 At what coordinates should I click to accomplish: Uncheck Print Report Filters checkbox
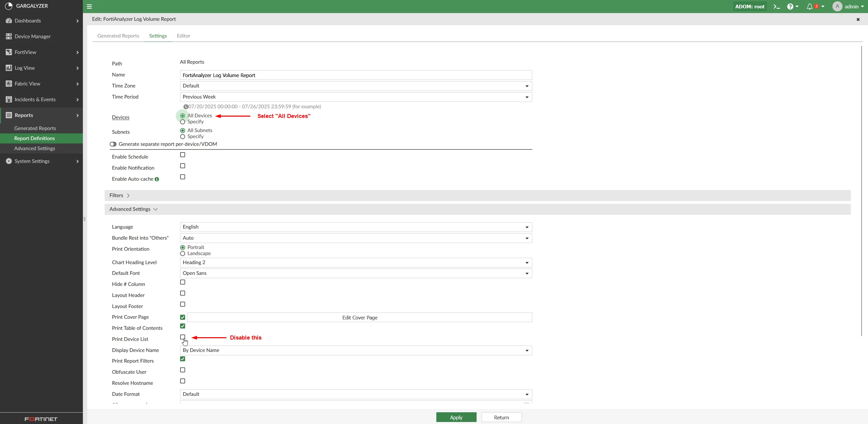(x=183, y=359)
